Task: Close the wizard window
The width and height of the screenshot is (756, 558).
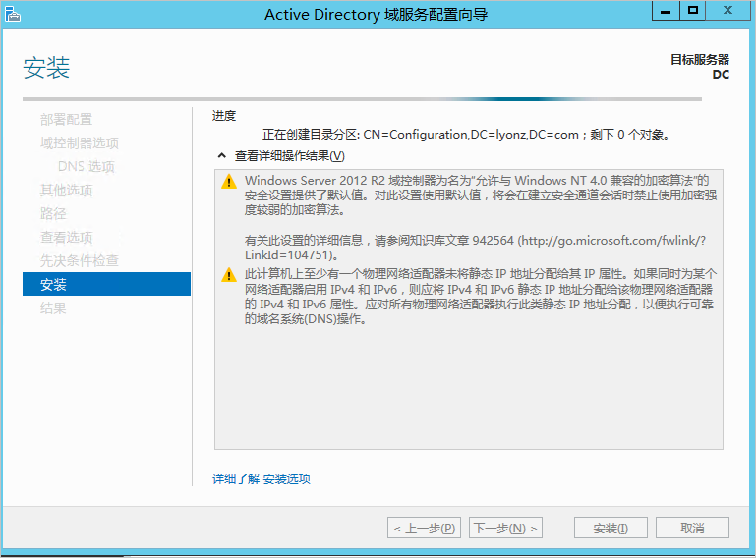Action: [728, 11]
